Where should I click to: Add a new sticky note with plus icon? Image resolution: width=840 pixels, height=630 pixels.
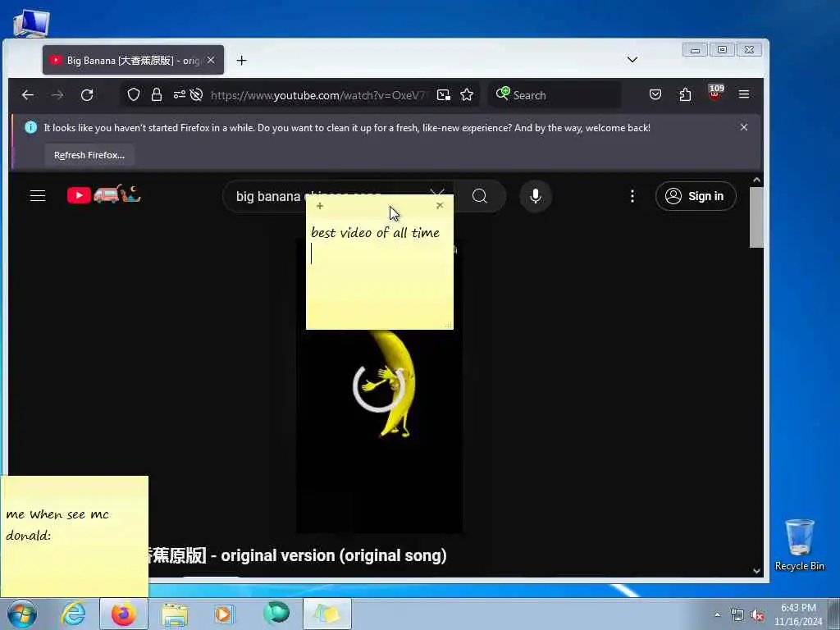click(320, 206)
